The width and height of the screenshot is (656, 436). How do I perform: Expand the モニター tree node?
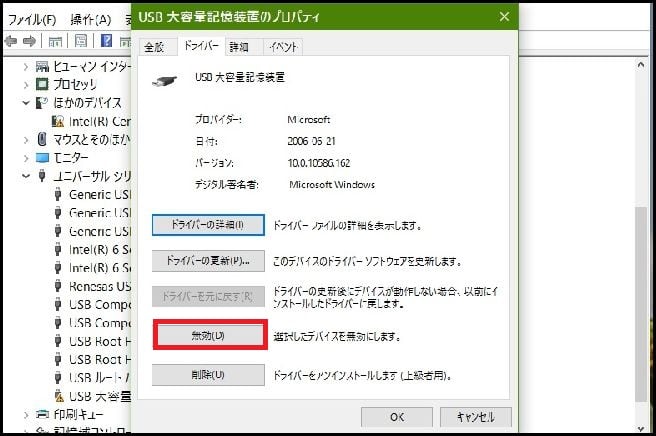coord(26,158)
